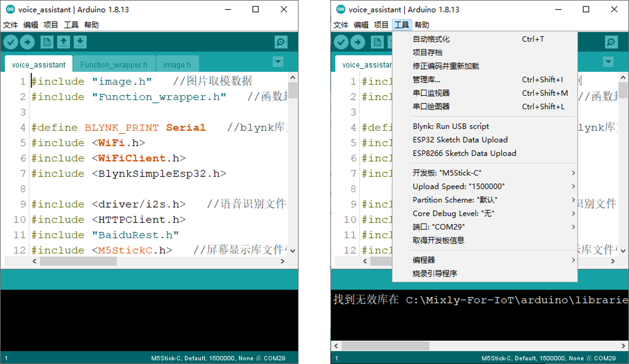The image size is (629, 364).
Task: Click #include <HTTPClient.h> line
Action: [108, 219]
